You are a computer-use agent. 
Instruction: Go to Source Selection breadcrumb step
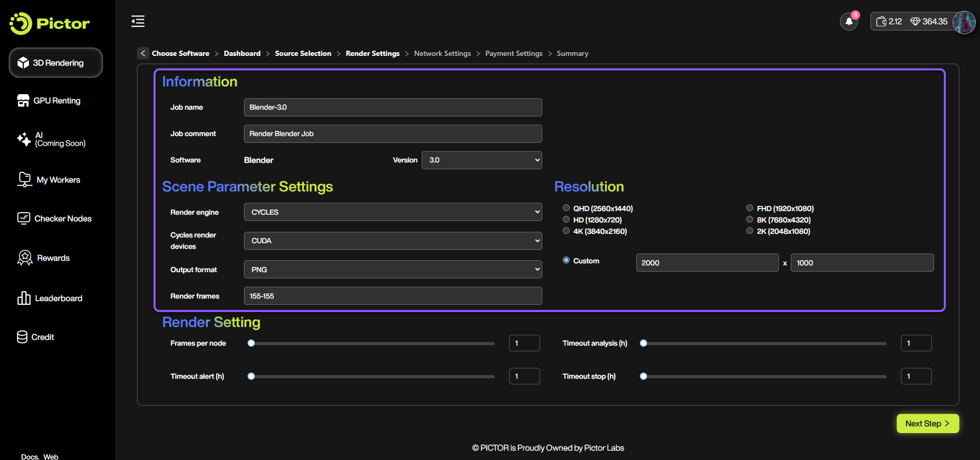[303, 53]
